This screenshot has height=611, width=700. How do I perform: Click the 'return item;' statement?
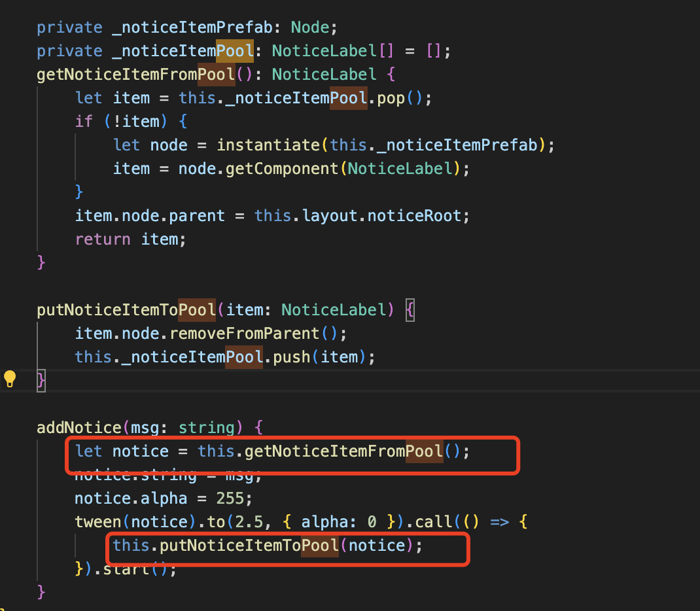(130, 239)
